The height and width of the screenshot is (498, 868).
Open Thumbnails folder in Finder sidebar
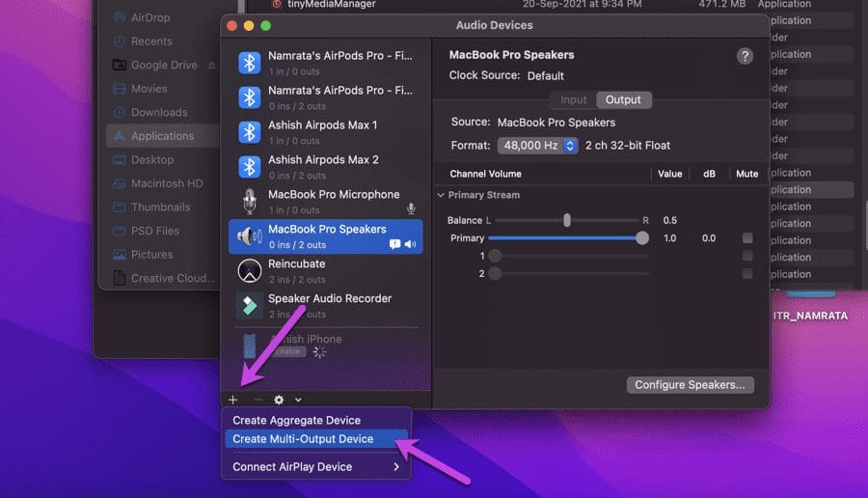[151, 207]
